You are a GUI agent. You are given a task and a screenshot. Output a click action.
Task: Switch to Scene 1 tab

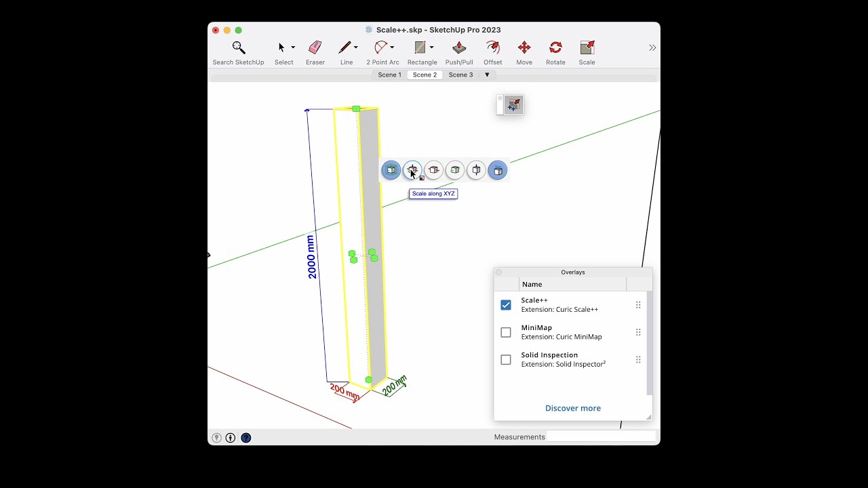point(389,75)
